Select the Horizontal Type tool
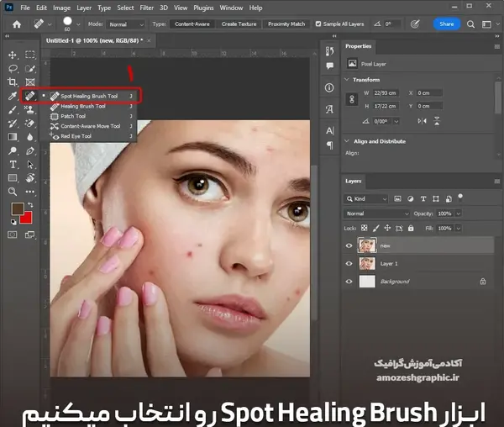This screenshot has width=504, height=427. tap(13, 165)
